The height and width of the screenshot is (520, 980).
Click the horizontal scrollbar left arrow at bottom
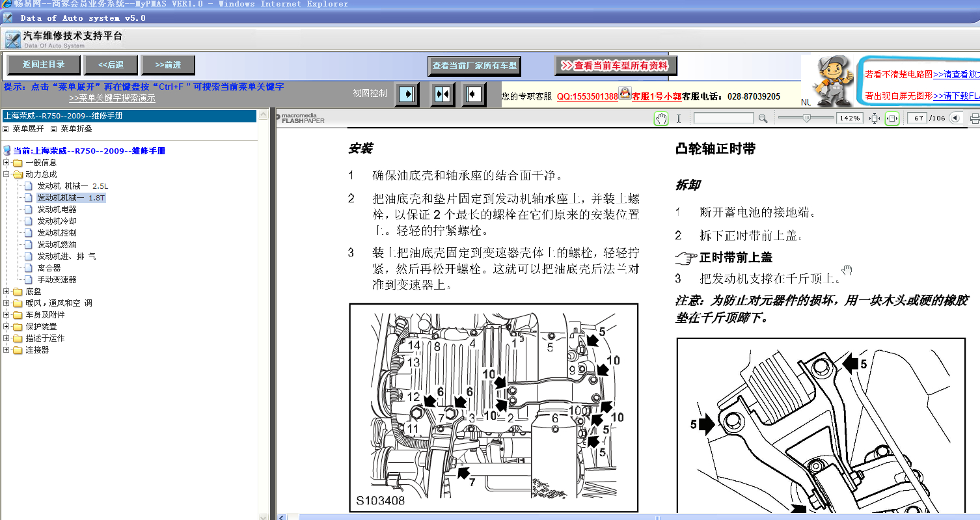(281, 517)
